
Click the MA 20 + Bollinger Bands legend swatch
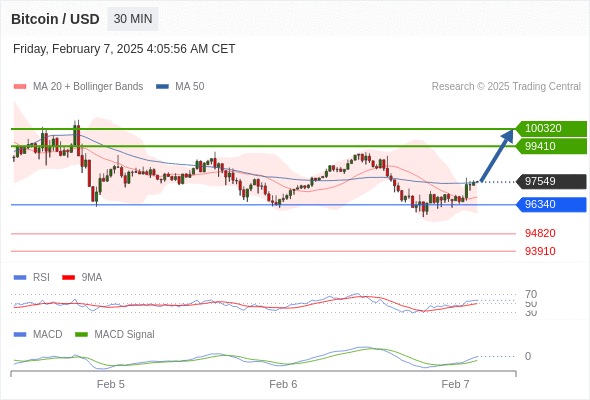20,87
